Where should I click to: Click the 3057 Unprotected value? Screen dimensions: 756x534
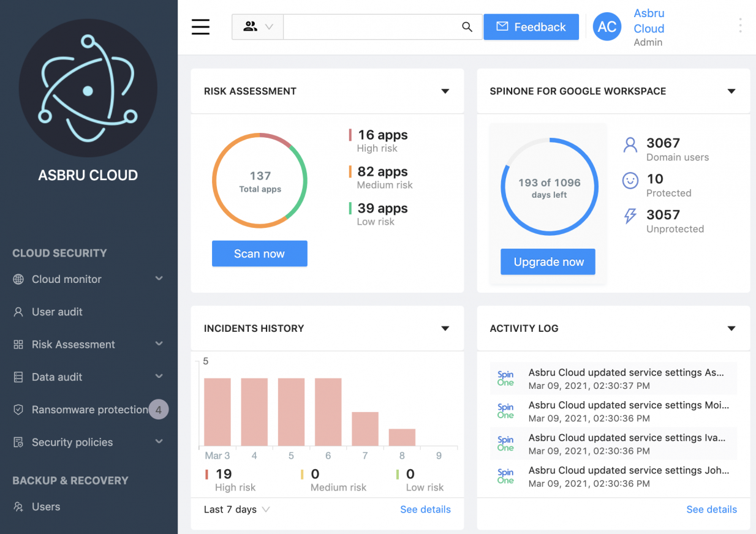point(663,215)
